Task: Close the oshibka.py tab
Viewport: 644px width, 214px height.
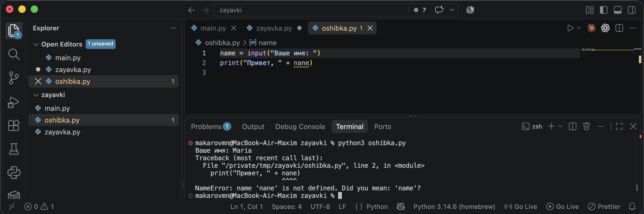Action: tap(370, 28)
